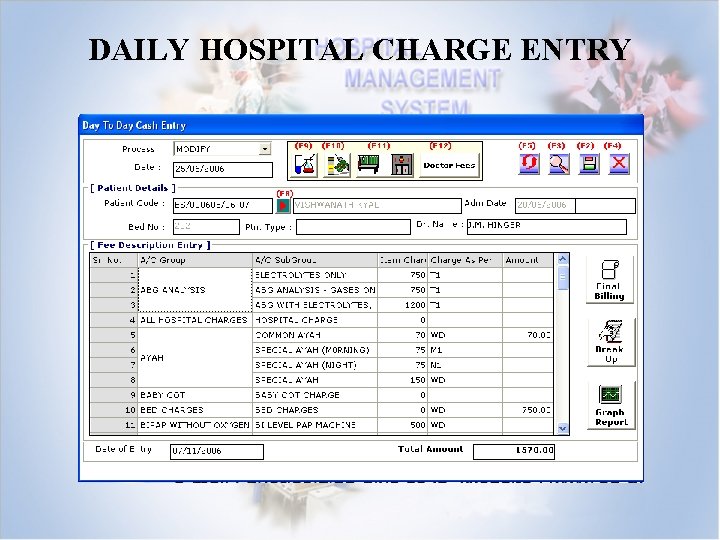Select the BABY COT group cell

click(x=195, y=395)
